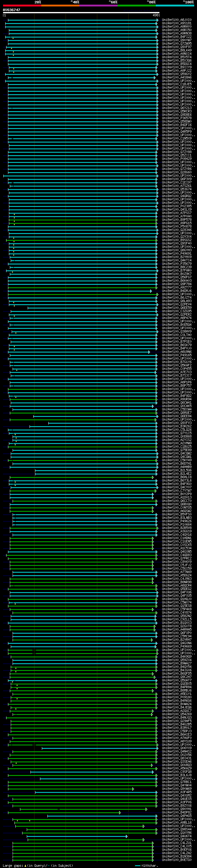
Task: Click the green ~80% identity legend segment
Action: 137,6
